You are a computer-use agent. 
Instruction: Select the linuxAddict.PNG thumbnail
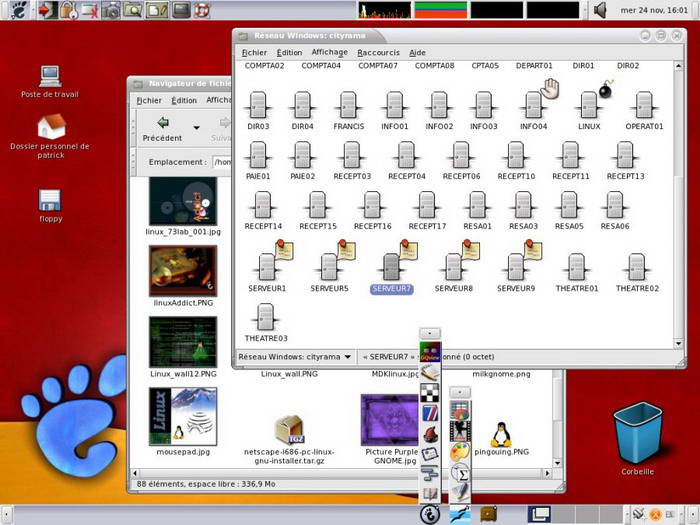click(182, 272)
